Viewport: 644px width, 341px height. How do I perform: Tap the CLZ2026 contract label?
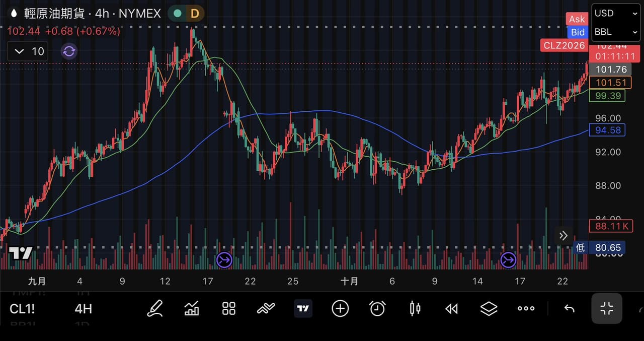coord(565,45)
